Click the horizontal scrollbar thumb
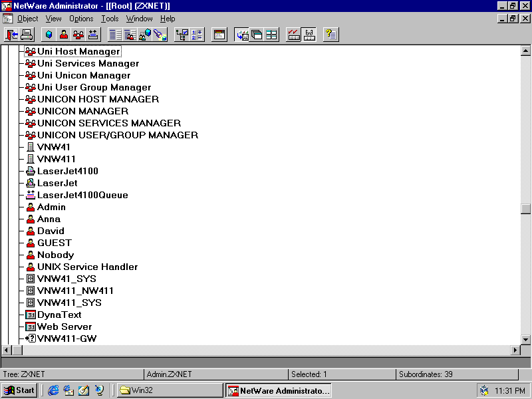This screenshot has height=399, width=532. 17,350
